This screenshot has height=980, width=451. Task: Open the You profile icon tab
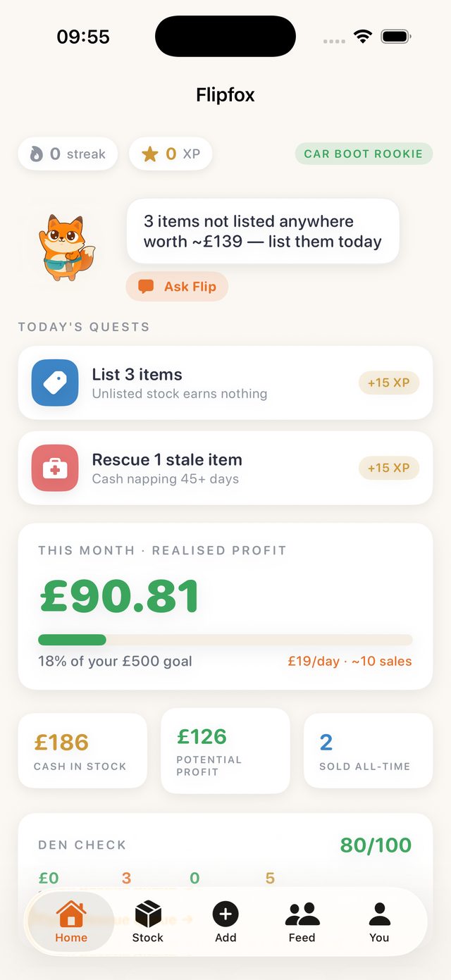379,914
